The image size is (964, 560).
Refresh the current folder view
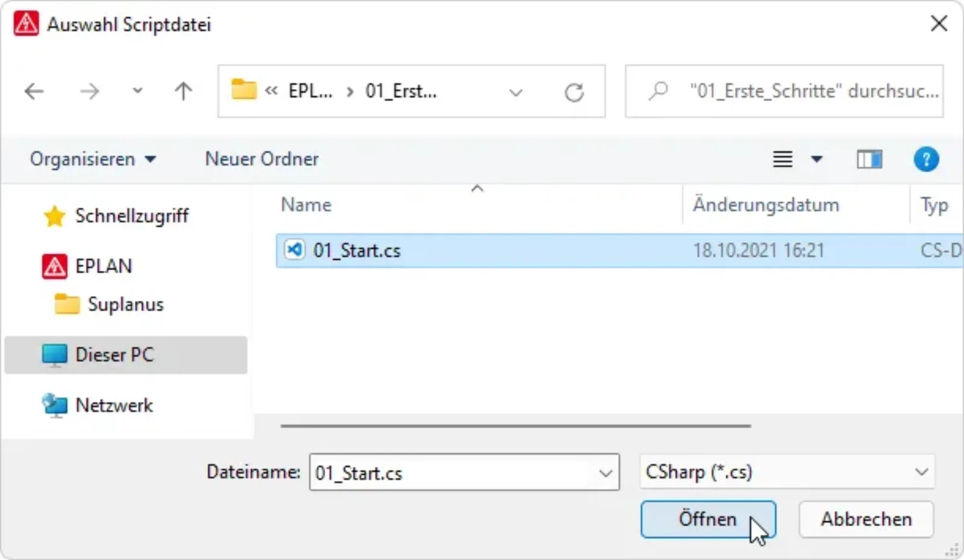tap(574, 92)
